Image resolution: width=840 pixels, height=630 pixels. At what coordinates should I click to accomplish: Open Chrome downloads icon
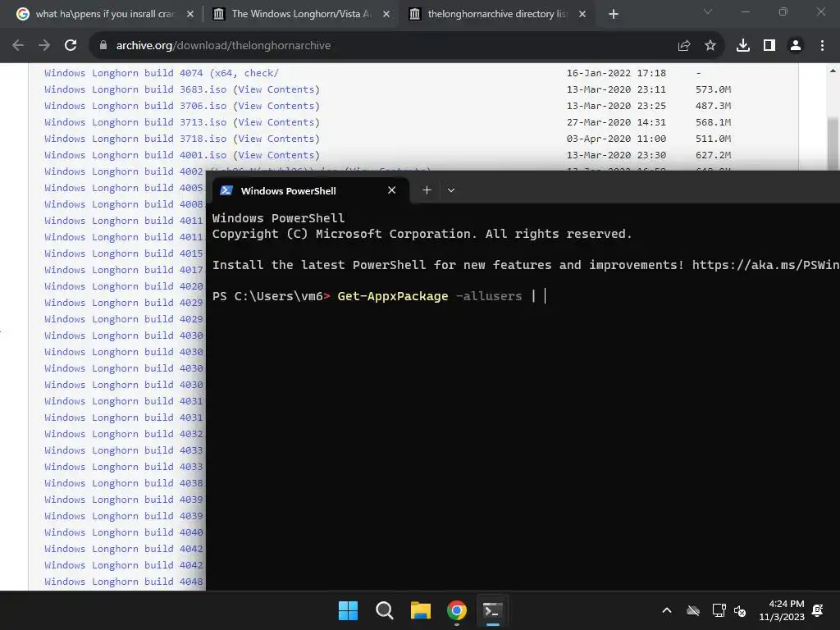(x=743, y=46)
